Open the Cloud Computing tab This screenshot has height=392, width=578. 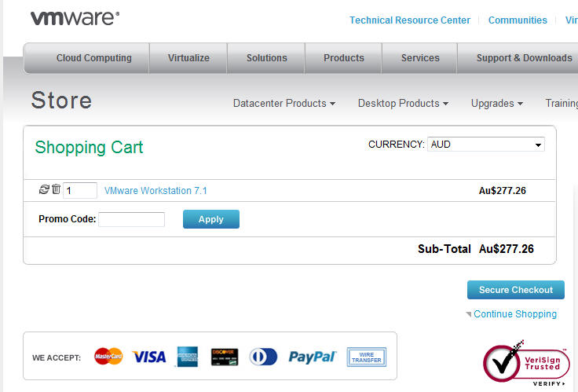point(87,58)
